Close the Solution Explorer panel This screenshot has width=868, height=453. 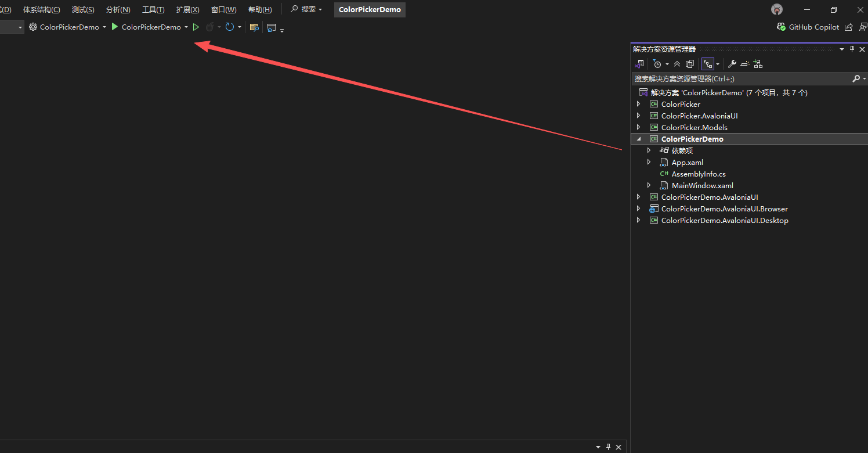coord(862,49)
